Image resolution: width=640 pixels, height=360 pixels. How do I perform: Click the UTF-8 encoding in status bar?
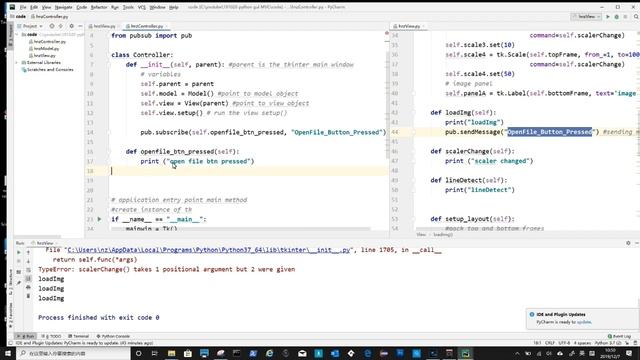click(x=564, y=343)
